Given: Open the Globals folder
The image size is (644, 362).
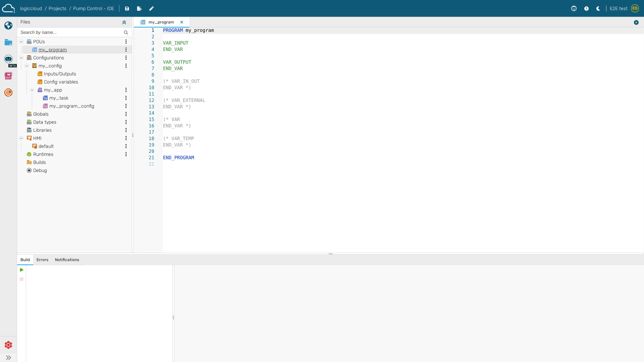Looking at the screenshot, I should 41,114.
